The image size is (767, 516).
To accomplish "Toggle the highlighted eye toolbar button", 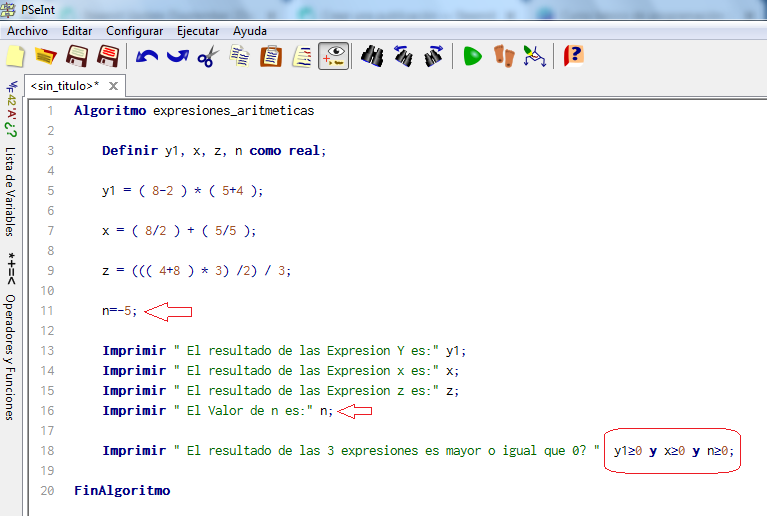I will (x=334, y=56).
